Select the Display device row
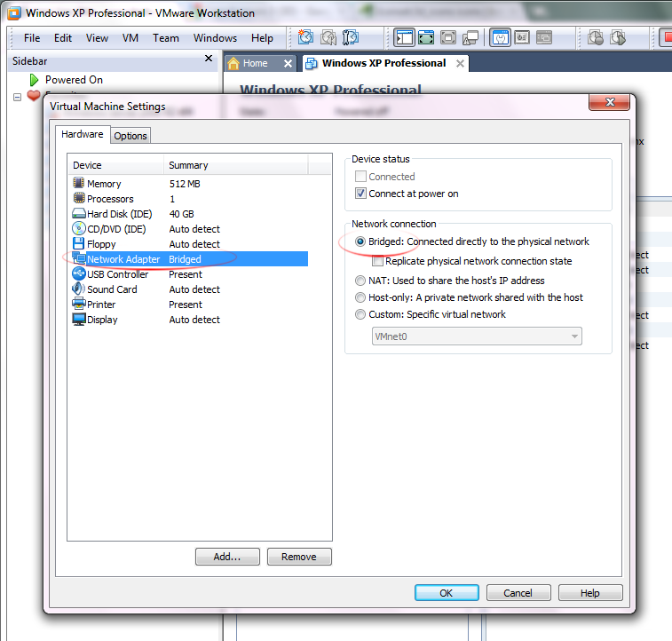 (x=187, y=320)
